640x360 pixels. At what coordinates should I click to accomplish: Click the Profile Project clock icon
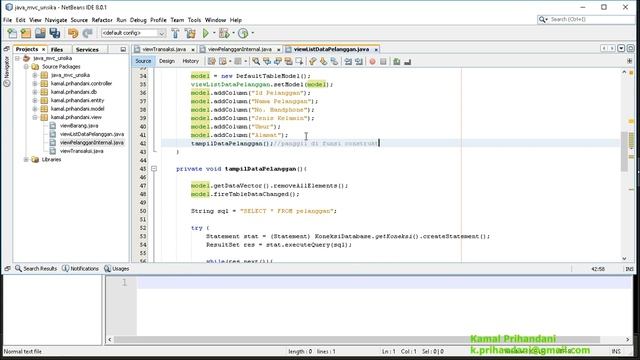pos(243,33)
